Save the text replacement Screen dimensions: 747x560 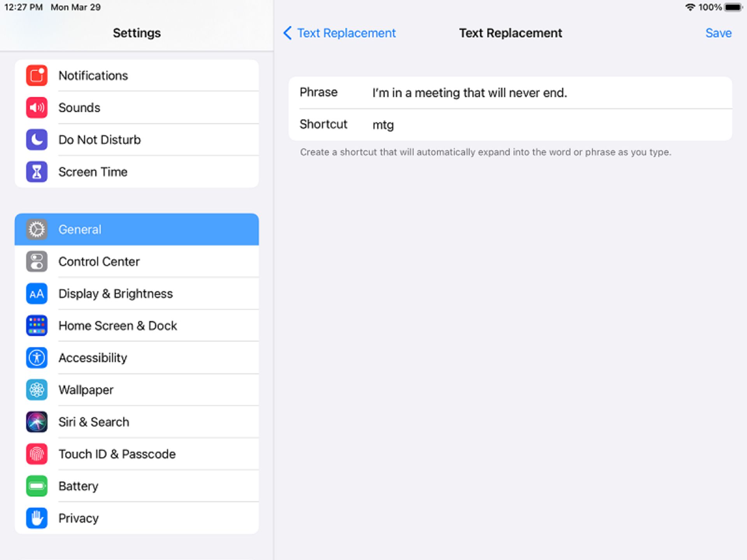[x=718, y=33]
